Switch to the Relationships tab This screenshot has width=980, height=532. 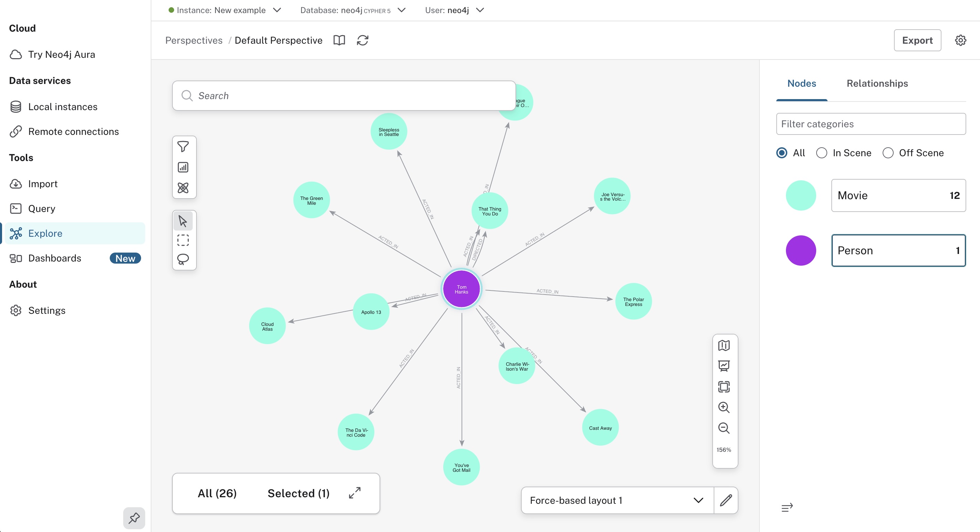click(x=877, y=83)
